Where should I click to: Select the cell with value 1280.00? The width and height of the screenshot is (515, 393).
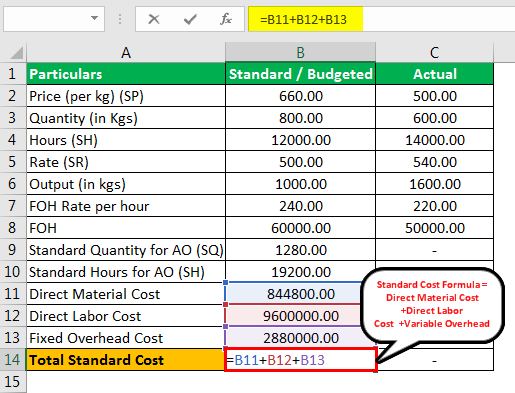click(300, 250)
